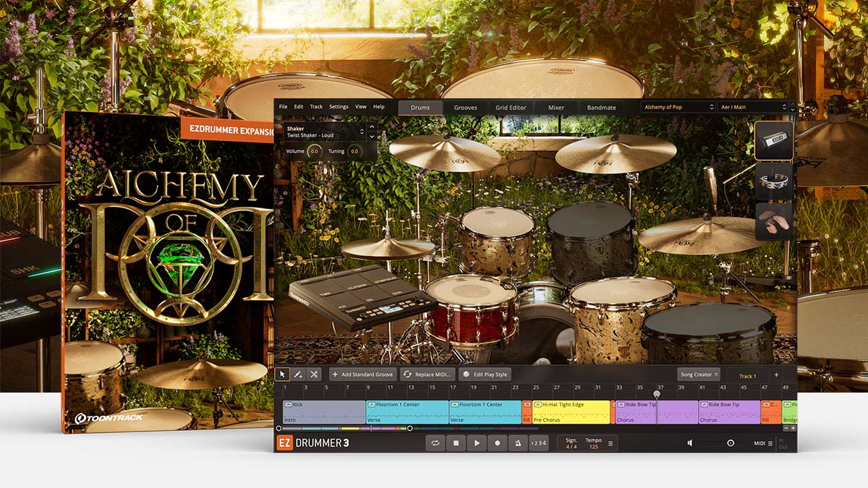This screenshot has height=488, width=868.
Task: Select the tambourine percussion thumbnail
Action: 774,181
